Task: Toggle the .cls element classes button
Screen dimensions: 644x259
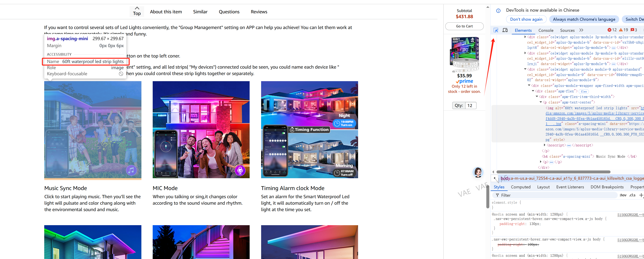Action: 632,195
